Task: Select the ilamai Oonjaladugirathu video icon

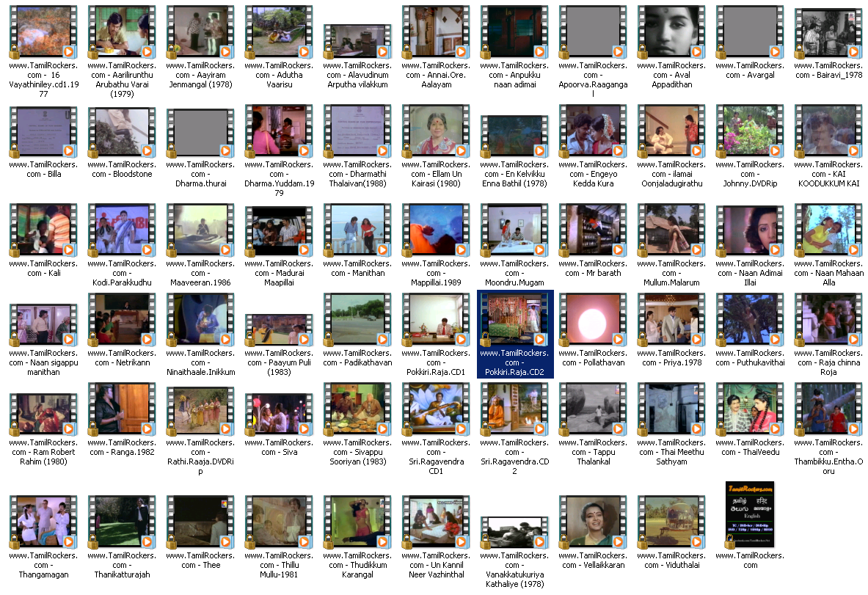Action: pos(671,132)
